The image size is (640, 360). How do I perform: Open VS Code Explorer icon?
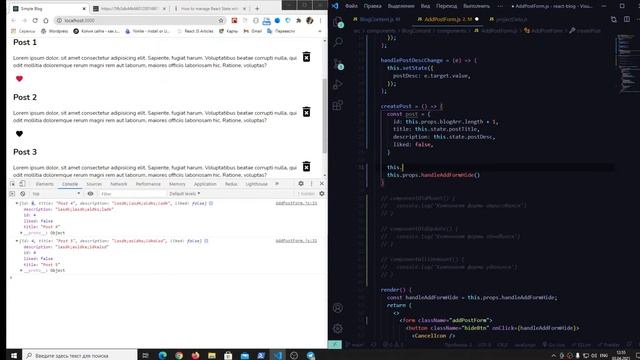click(x=338, y=22)
